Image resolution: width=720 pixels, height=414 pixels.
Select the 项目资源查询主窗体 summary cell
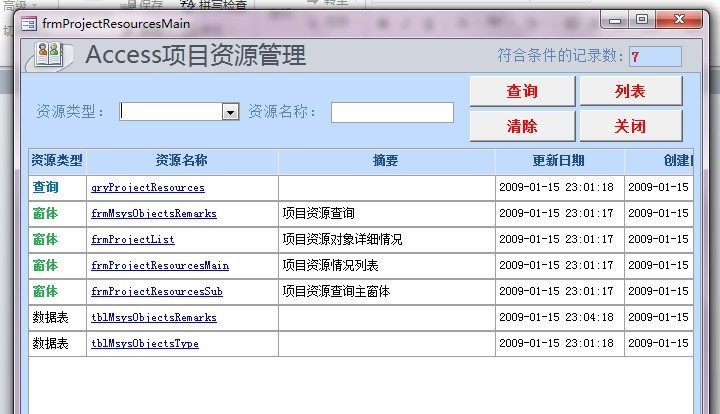click(386, 291)
